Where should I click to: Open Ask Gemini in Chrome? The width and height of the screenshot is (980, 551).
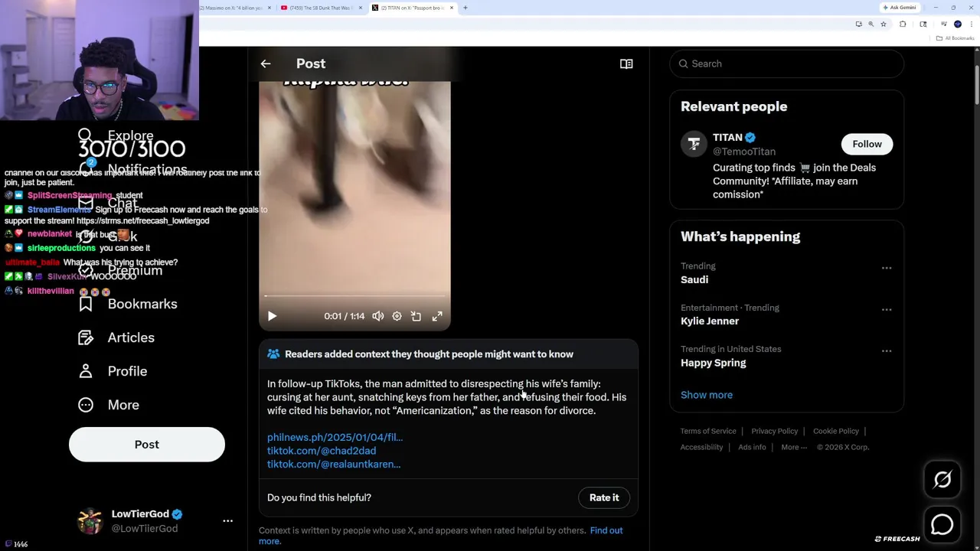coord(900,8)
